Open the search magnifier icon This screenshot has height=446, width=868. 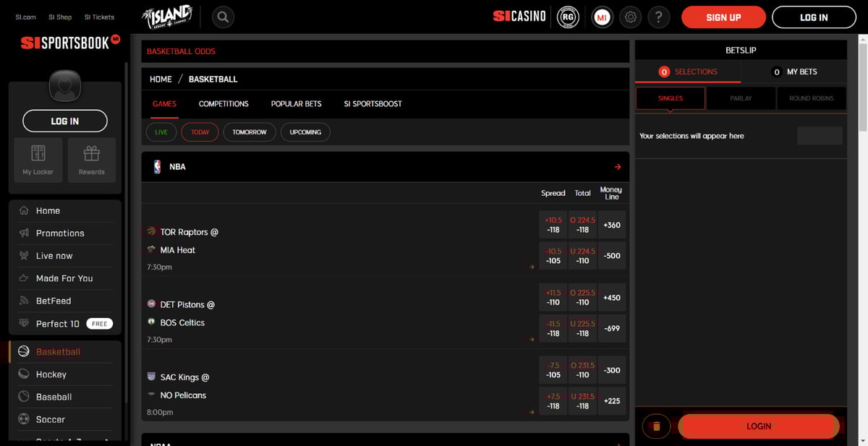(223, 17)
